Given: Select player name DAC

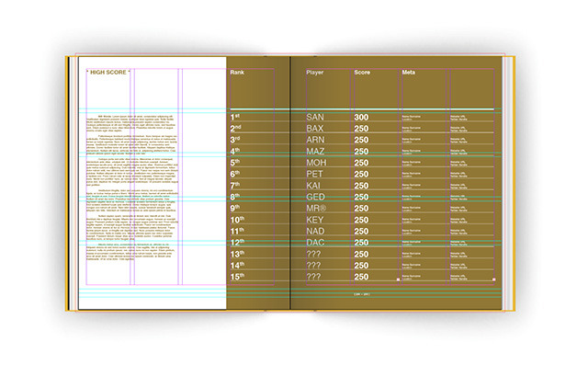Looking at the screenshot, I should (x=315, y=243).
